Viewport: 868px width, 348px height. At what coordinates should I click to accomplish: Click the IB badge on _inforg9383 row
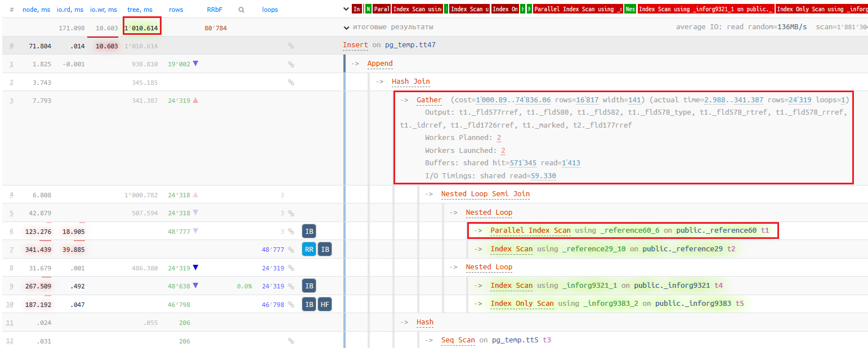click(x=309, y=304)
